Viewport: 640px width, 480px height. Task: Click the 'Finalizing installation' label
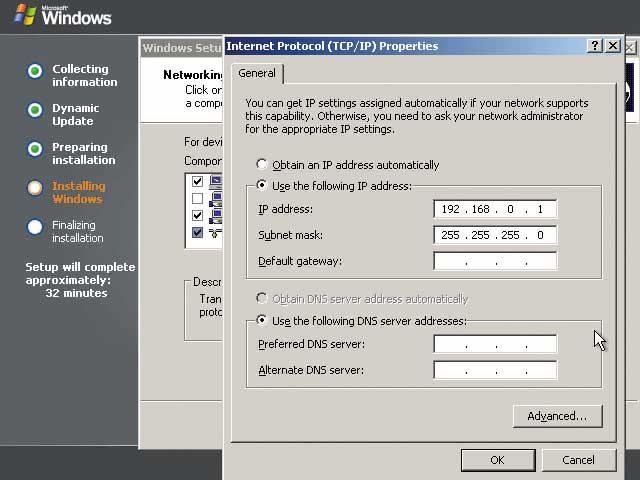point(78,231)
